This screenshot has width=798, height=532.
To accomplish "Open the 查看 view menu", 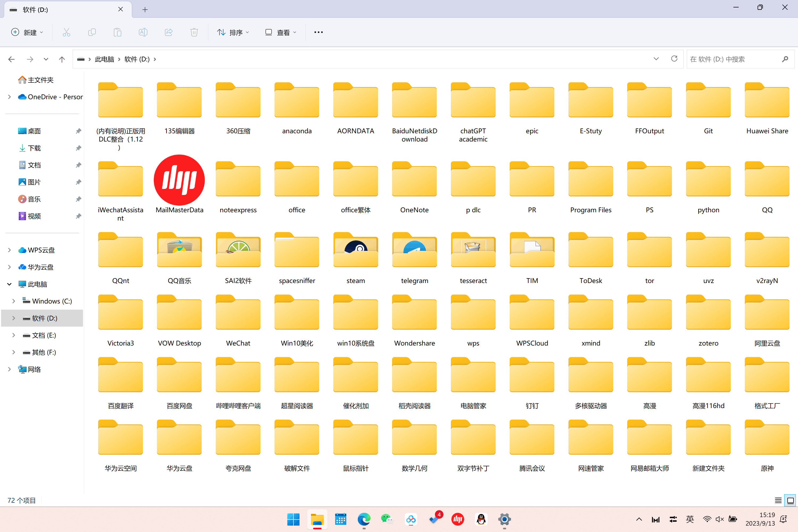I will coord(281,32).
